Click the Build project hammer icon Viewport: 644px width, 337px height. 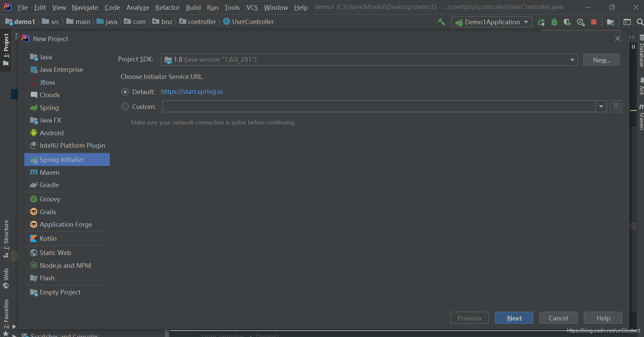pos(441,22)
